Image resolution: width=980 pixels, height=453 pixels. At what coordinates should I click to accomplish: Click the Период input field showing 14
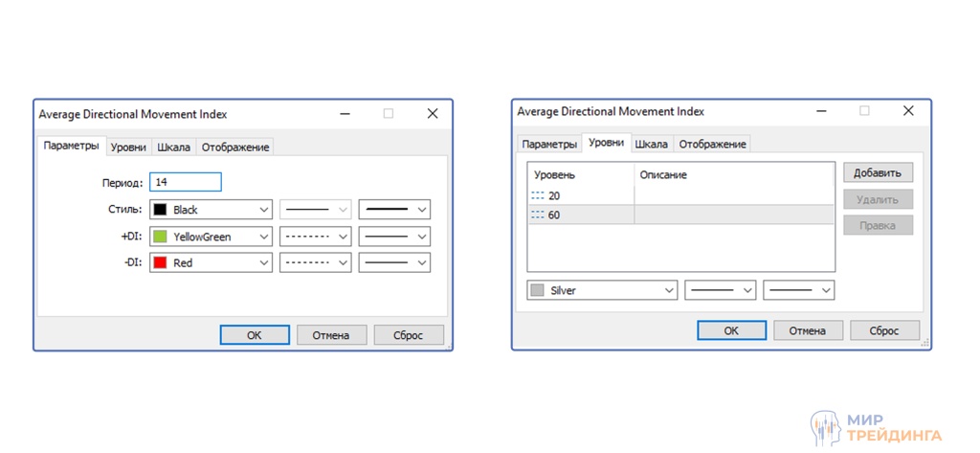click(185, 182)
